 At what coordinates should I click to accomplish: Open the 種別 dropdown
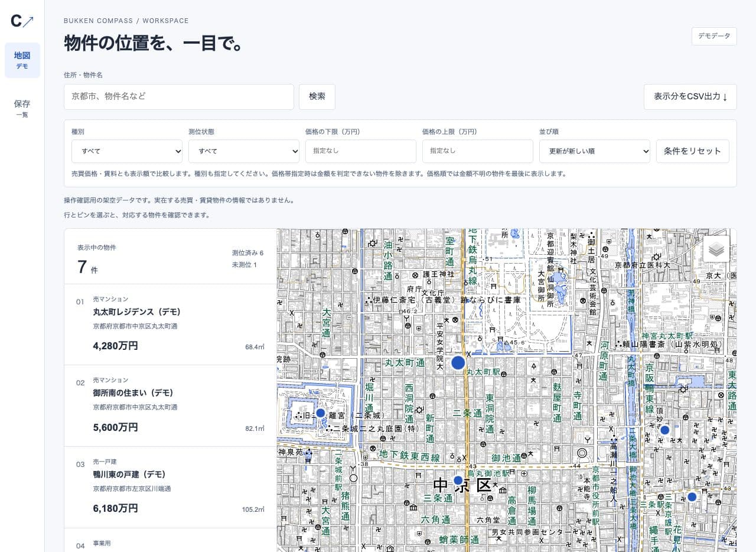(x=127, y=151)
